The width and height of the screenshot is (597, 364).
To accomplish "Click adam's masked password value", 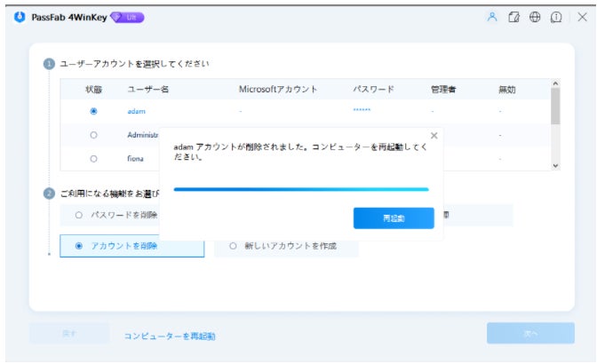I will (362, 110).
